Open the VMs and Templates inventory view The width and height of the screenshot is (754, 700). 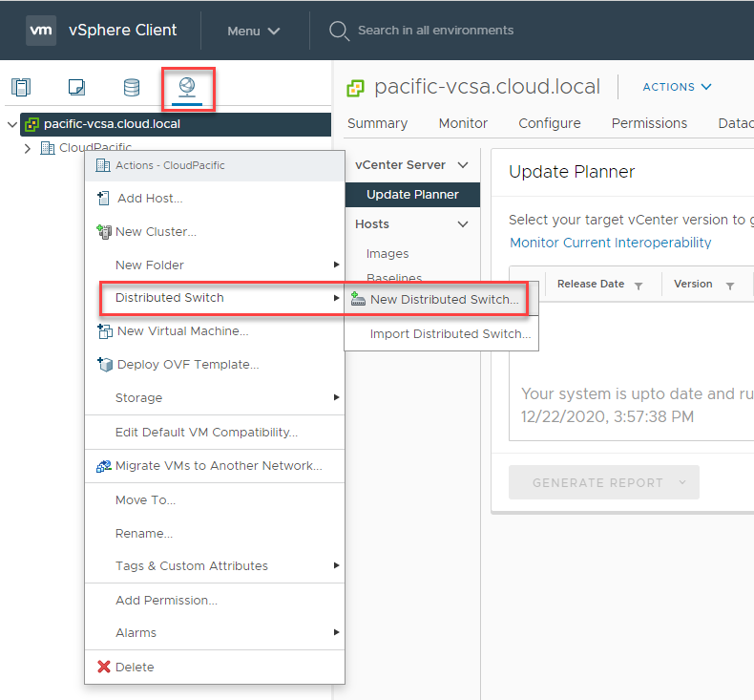(x=77, y=87)
